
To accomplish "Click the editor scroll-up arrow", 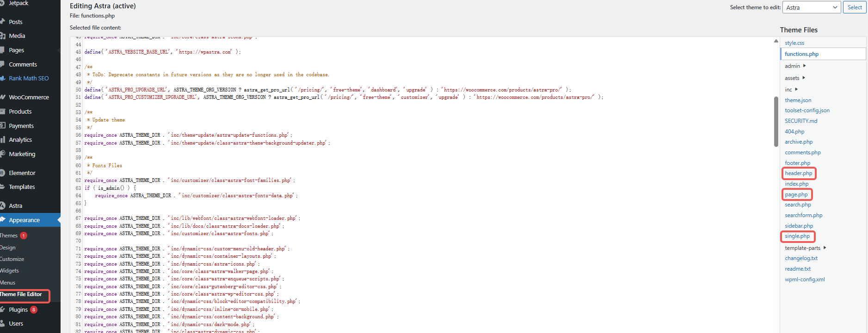I will pyautogui.click(x=776, y=41).
